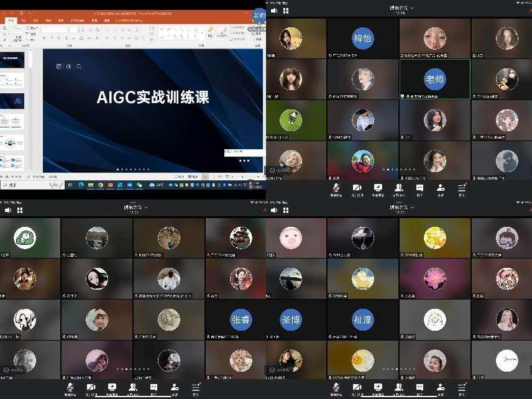Toggle speaker icon in bottom-right meeting panel
This screenshot has height=399, width=532.
pyautogui.click(x=274, y=210)
